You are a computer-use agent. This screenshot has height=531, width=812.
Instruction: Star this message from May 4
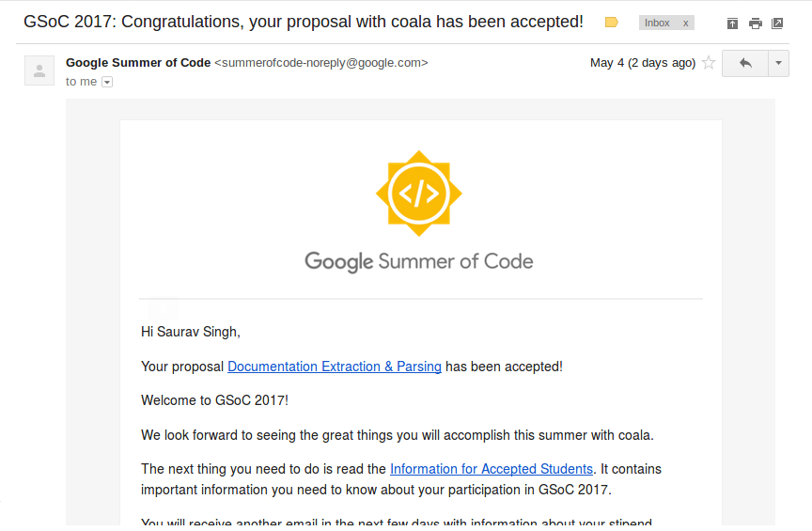pyautogui.click(x=709, y=63)
